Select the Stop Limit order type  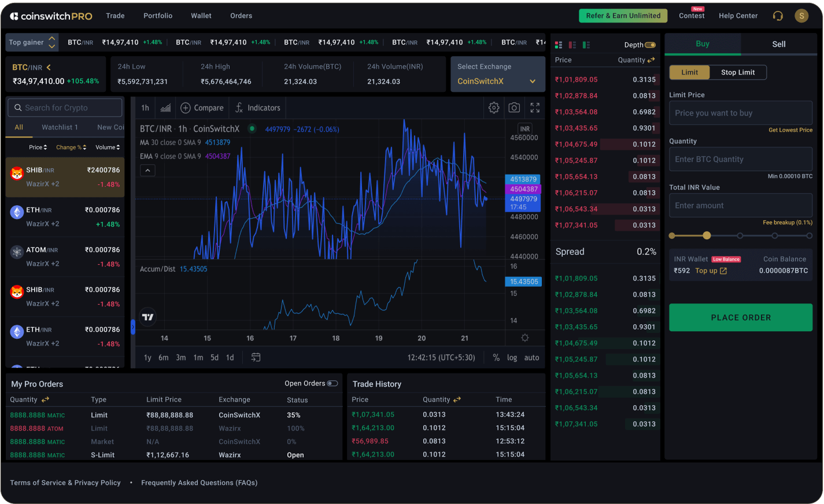coord(738,72)
